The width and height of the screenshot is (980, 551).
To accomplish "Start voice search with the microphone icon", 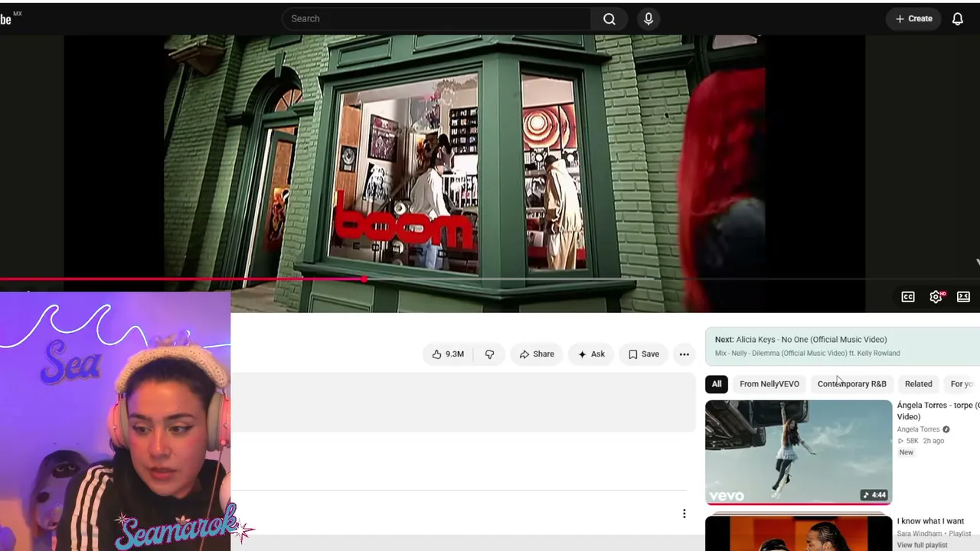I will (x=648, y=19).
